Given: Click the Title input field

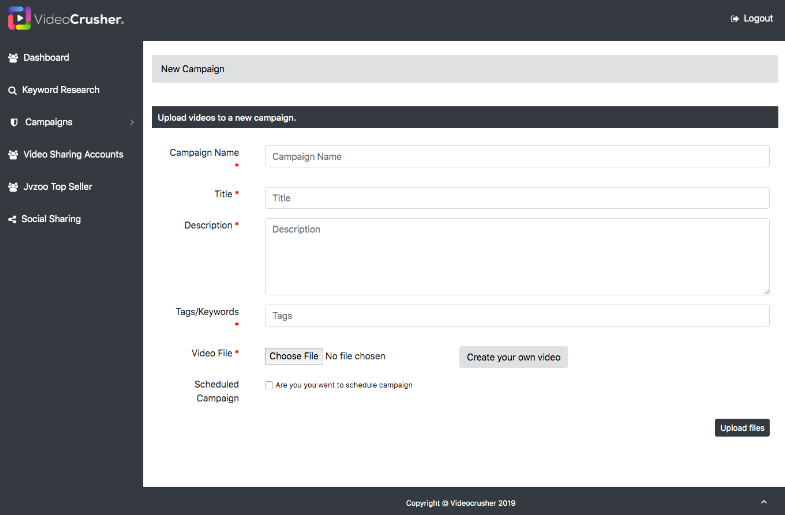Looking at the screenshot, I should 517,198.
